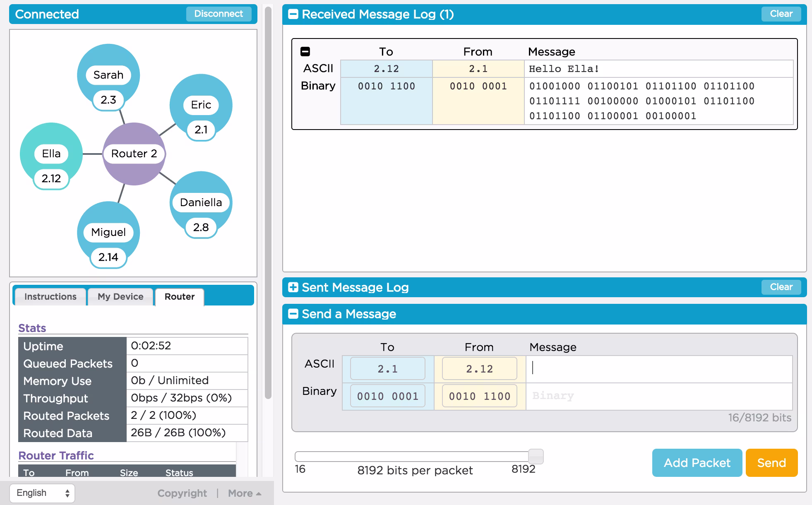This screenshot has height=505, width=812.
Task: Switch to the Instructions tab
Action: (50, 297)
